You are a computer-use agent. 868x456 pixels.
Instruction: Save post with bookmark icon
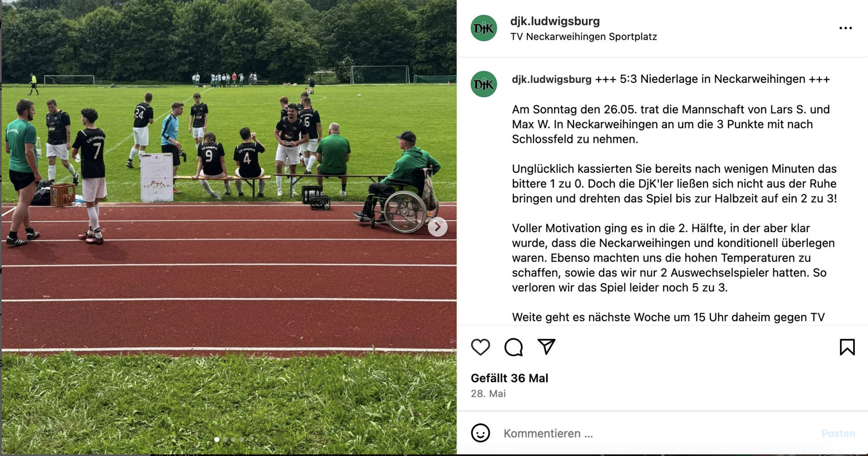coord(847,347)
